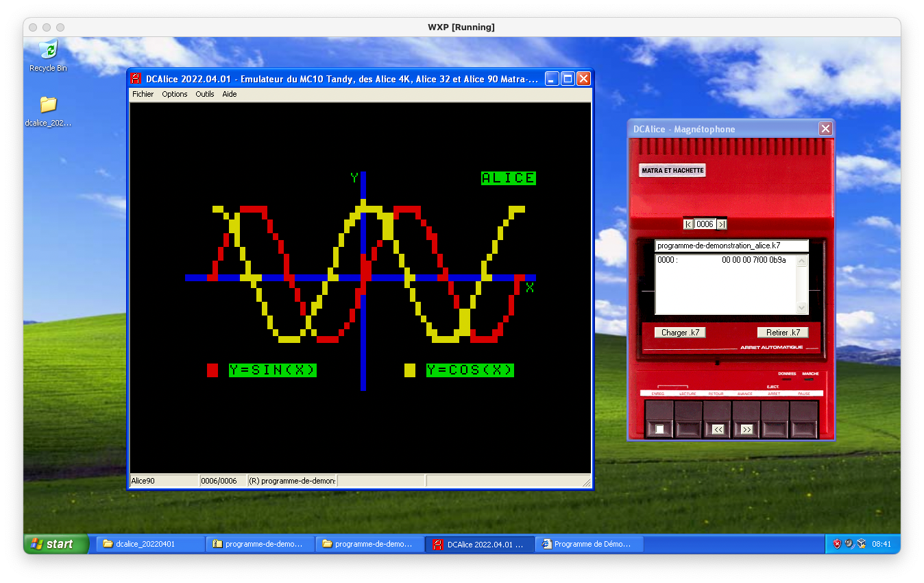Open the Options menu
Screen dimensions: 924x583
click(x=175, y=94)
